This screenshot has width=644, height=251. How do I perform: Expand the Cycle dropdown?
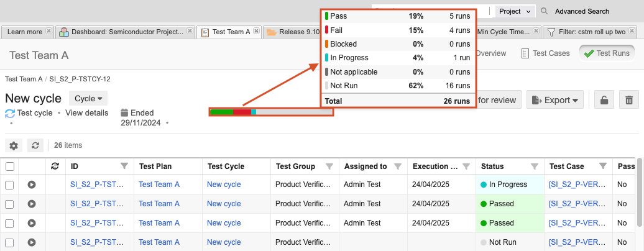tap(88, 98)
